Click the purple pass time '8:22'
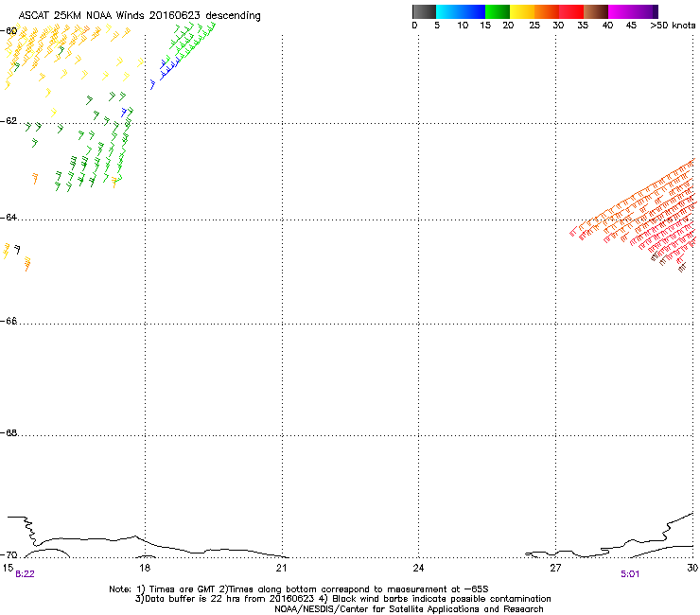700x615 pixels. point(25,574)
